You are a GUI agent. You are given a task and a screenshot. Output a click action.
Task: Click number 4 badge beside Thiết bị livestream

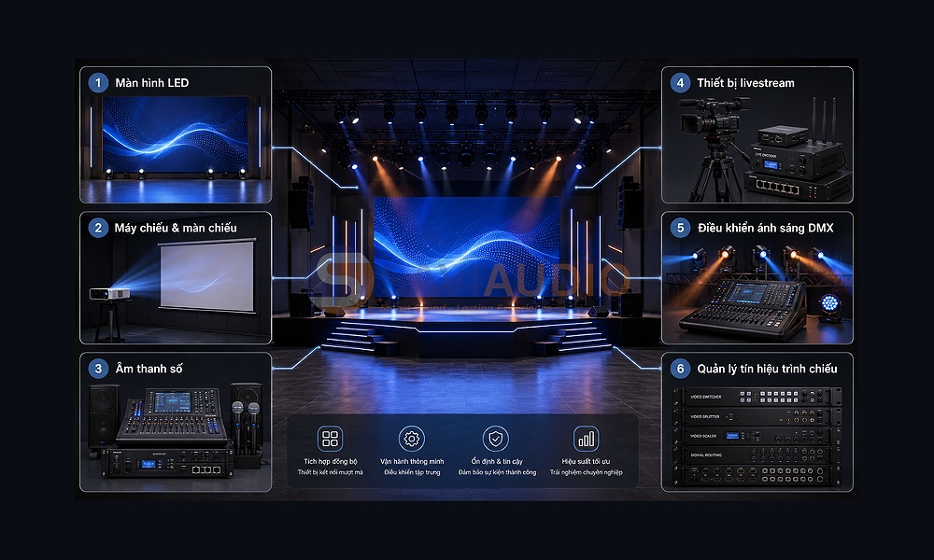point(680,83)
